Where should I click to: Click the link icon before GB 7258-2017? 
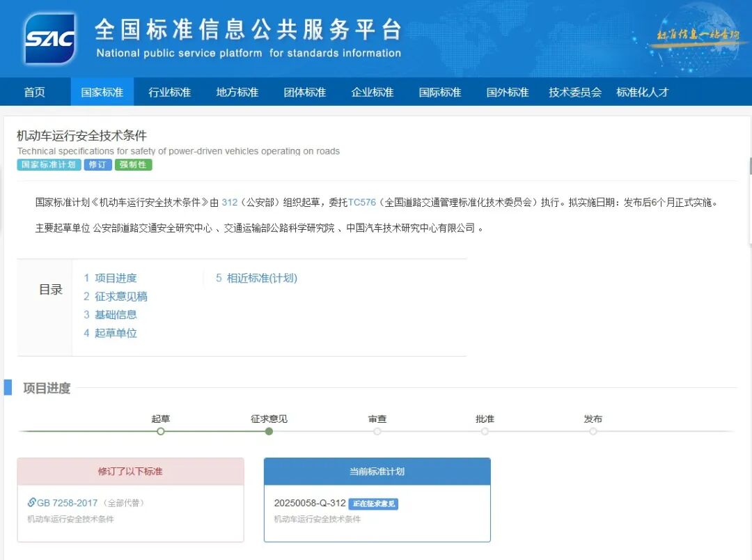pyautogui.click(x=30, y=501)
